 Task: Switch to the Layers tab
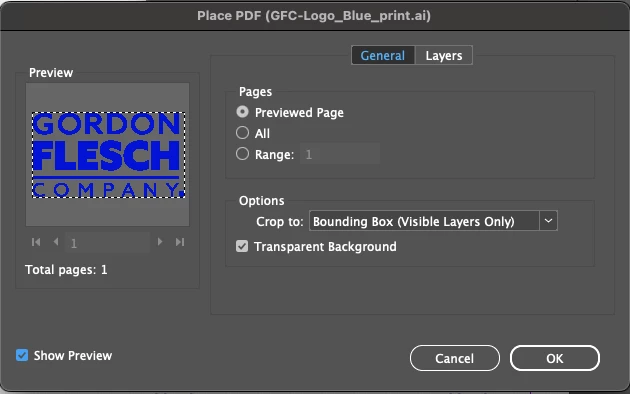[444, 55]
